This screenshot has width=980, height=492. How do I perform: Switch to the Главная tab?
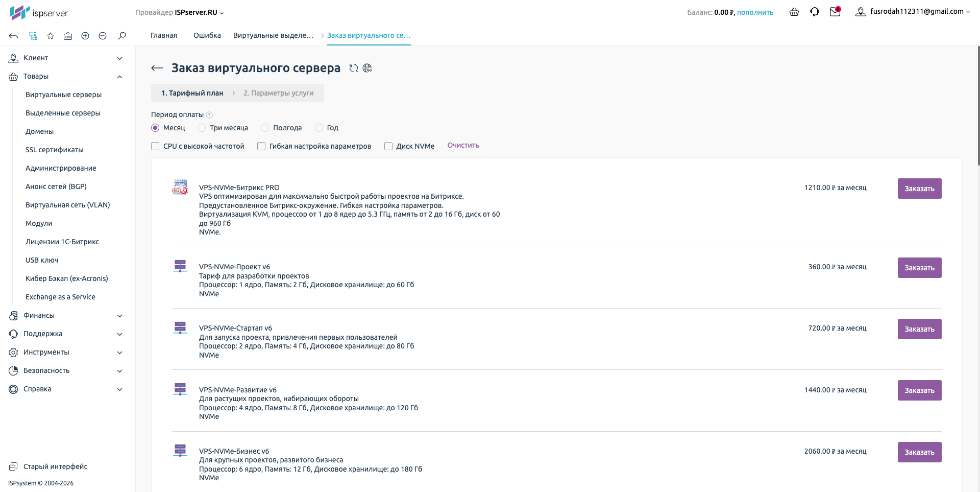(x=164, y=35)
